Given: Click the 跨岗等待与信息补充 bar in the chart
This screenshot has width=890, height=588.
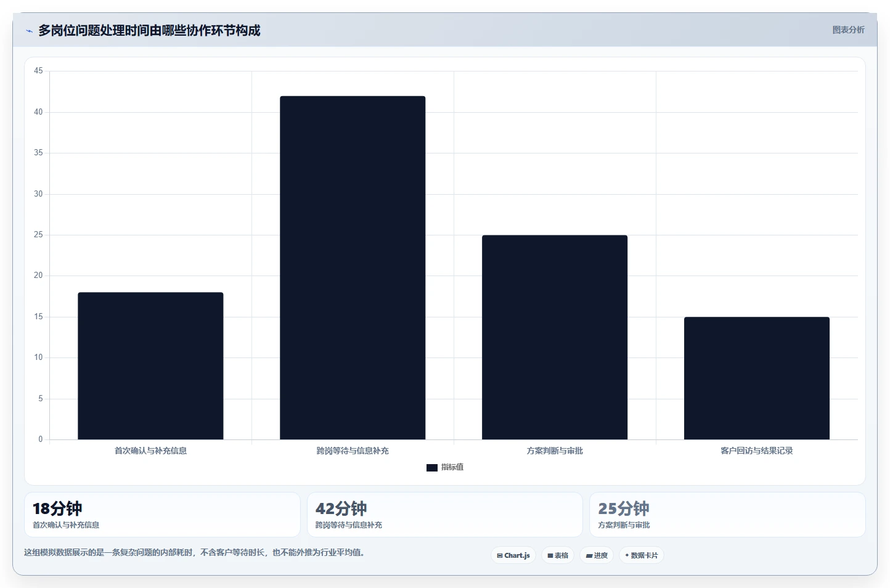Looking at the screenshot, I should pyautogui.click(x=353, y=267).
